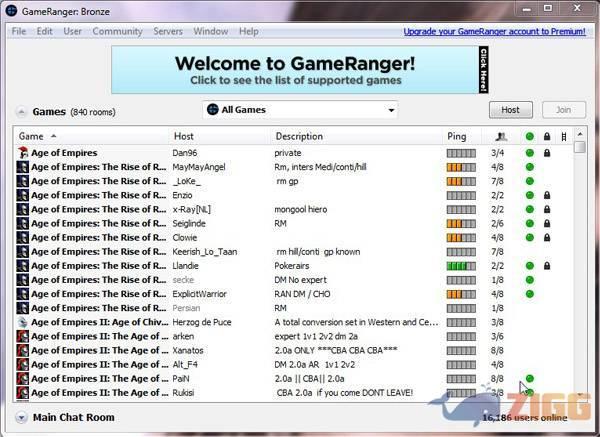
Task: Click the green status dot in Llandie's row
Action: (529, 266)
